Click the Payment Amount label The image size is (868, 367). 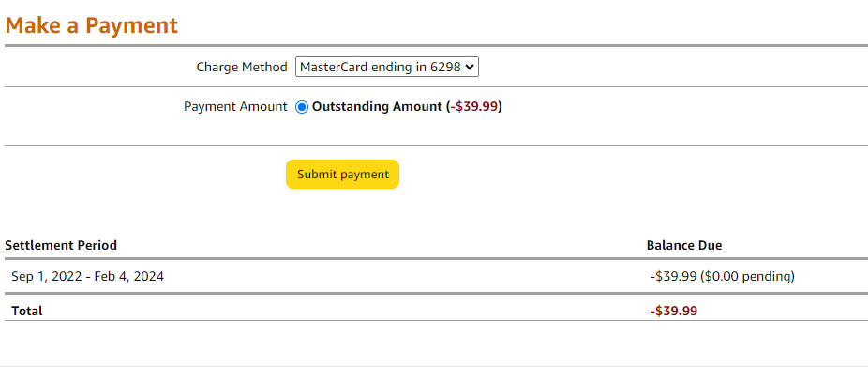coord(236,106)
